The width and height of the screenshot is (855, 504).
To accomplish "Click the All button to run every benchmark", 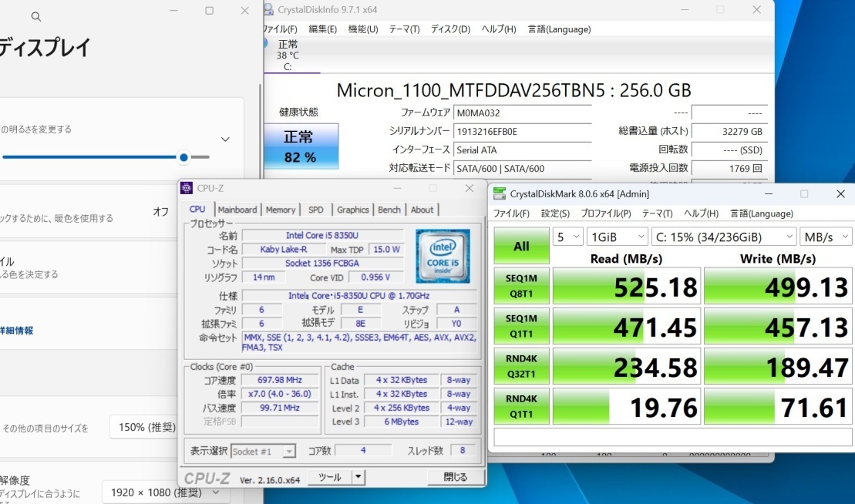I will pos(521,246).
